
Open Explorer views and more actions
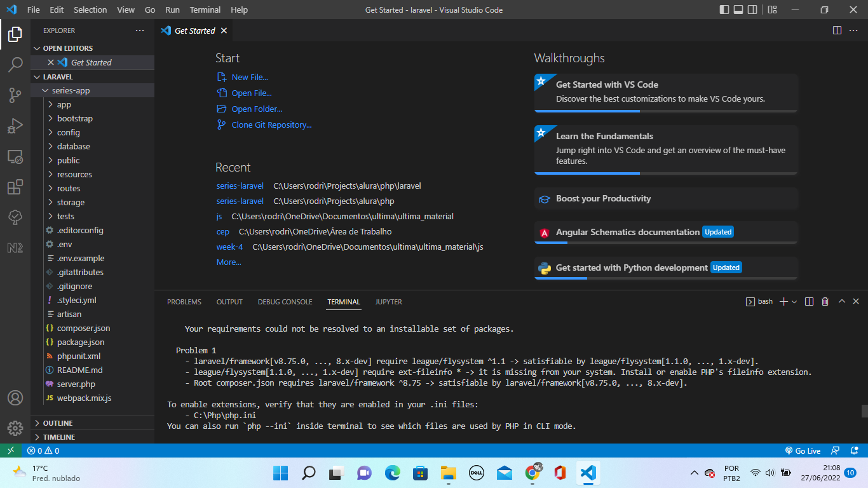tap(140, 30)
